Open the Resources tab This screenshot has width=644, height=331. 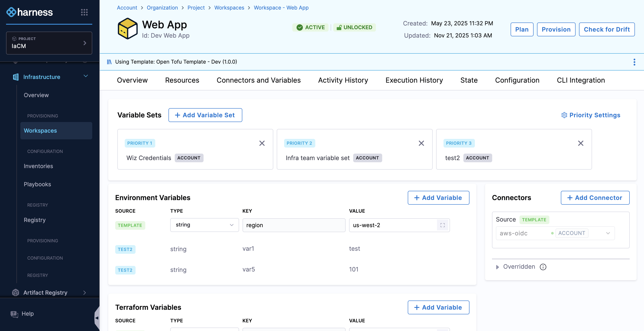(182, 80)
